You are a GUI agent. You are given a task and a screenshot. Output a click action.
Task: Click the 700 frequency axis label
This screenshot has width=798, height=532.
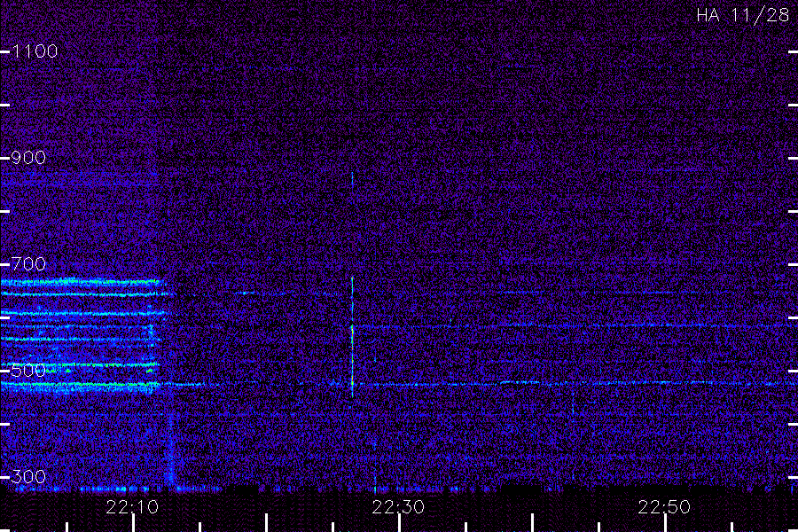28,264
